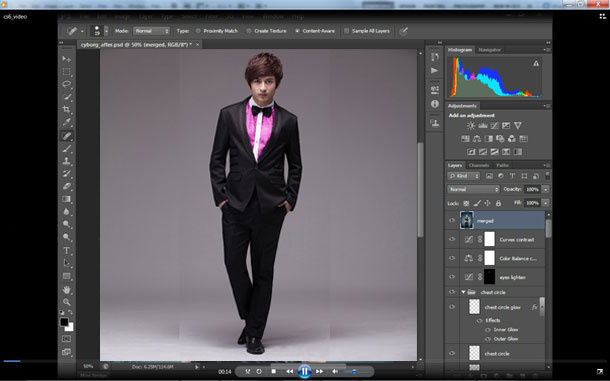The image size is (610, 381).
Task: Enable Sample All Layers checkbox
Action: [x=346, y=31]
